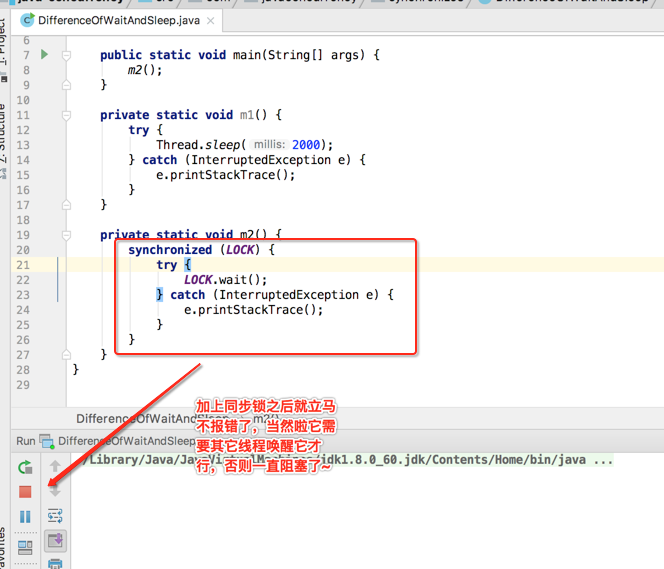Click the console java command output line
This screenshot has height=569, width=664.
347,460
